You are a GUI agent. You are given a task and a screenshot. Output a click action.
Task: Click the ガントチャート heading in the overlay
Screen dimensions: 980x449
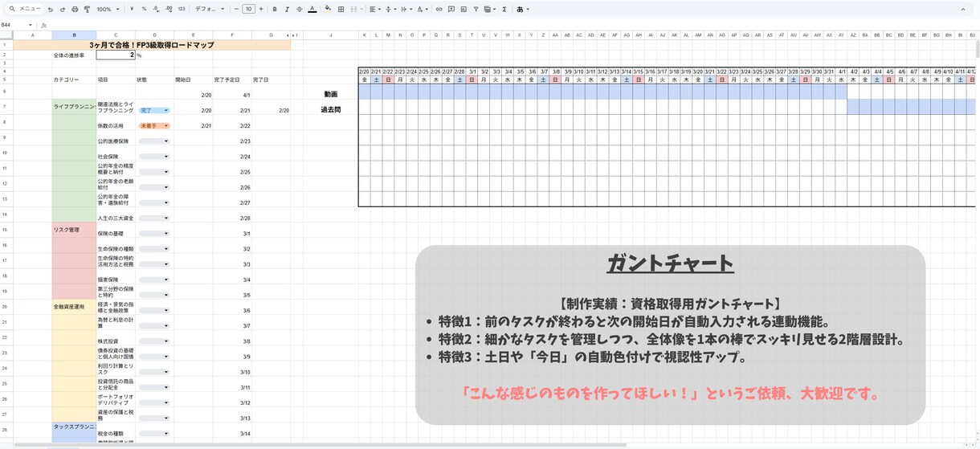[670, 263]
